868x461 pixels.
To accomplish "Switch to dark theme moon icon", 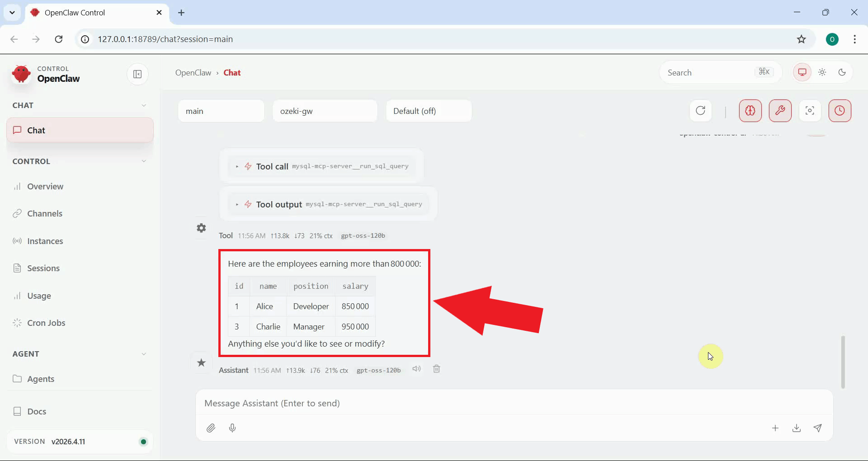I will (x=842, y=72).
